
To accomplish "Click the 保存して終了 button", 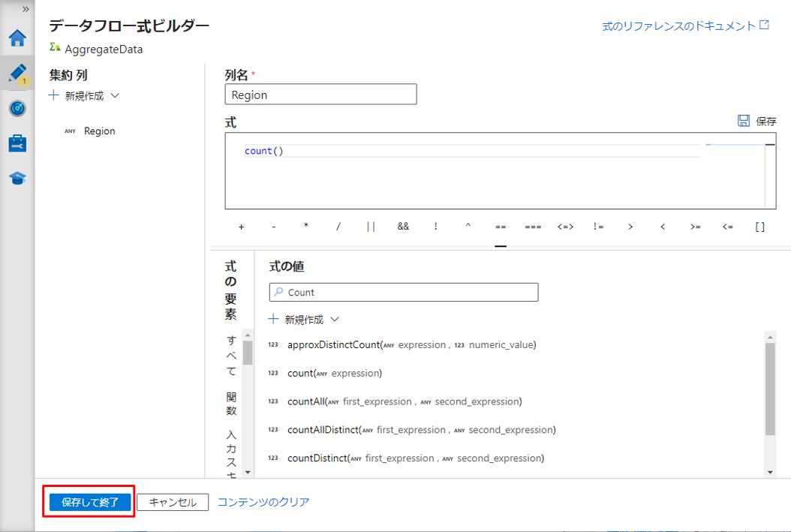I will tap(90, 502).
